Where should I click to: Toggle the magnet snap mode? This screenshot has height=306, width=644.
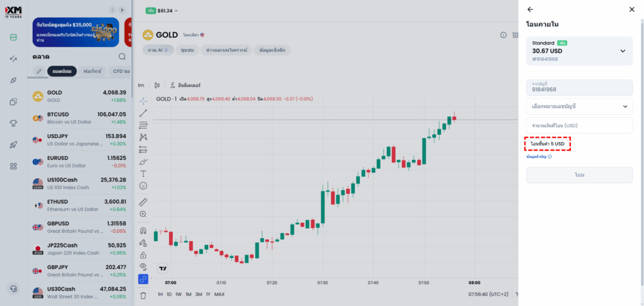(x=143, y=230)
